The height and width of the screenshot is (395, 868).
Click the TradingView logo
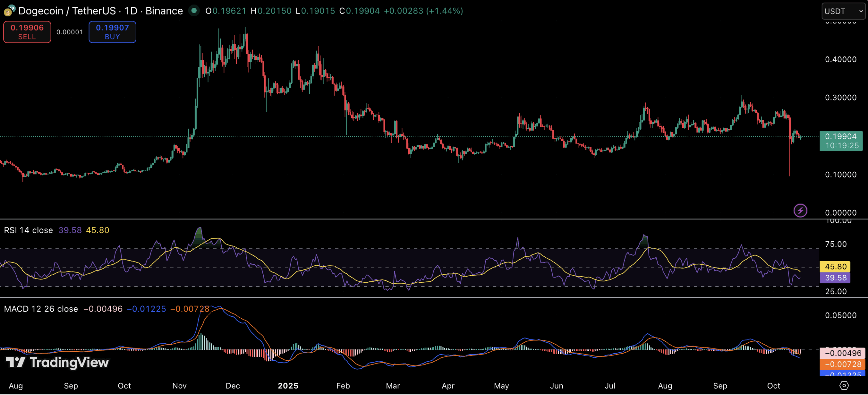coord(57,362)
